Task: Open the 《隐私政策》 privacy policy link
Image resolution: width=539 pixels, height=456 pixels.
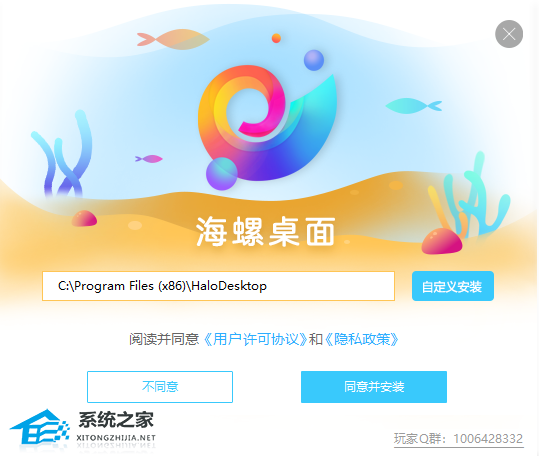Action: tap(361, 339)
